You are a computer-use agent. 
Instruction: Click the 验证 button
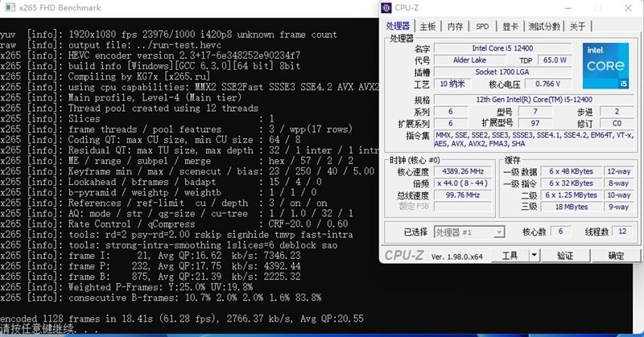(565, 256)
